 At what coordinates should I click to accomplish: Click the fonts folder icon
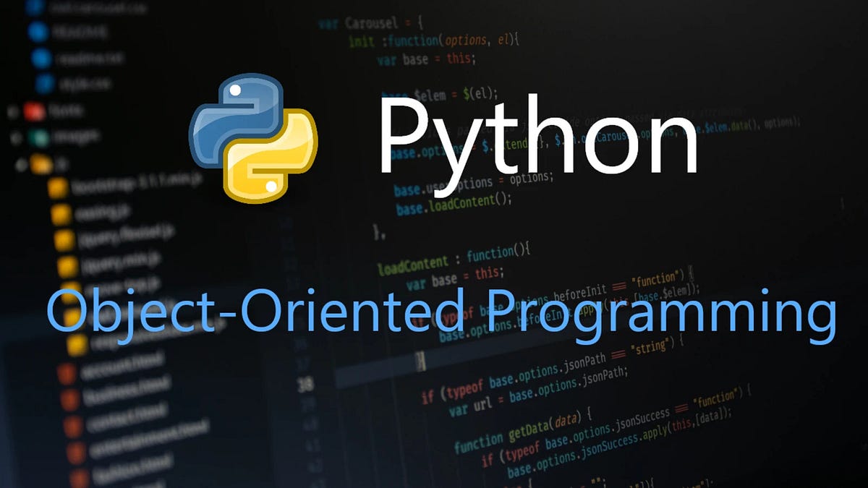(x=35, y=110)
